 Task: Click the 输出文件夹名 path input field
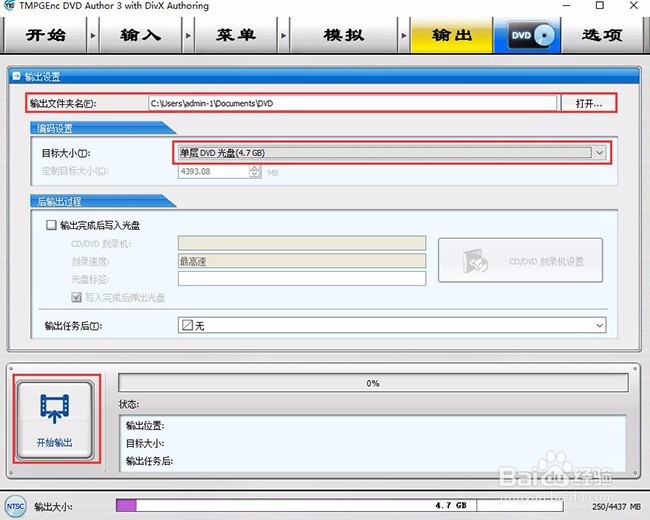pyautogui.click(x=352, y=103)
